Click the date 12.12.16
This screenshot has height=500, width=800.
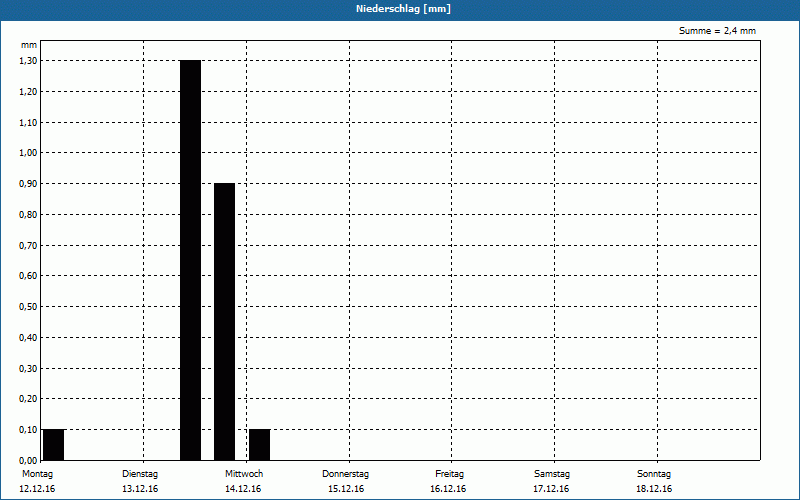[37, 489]
